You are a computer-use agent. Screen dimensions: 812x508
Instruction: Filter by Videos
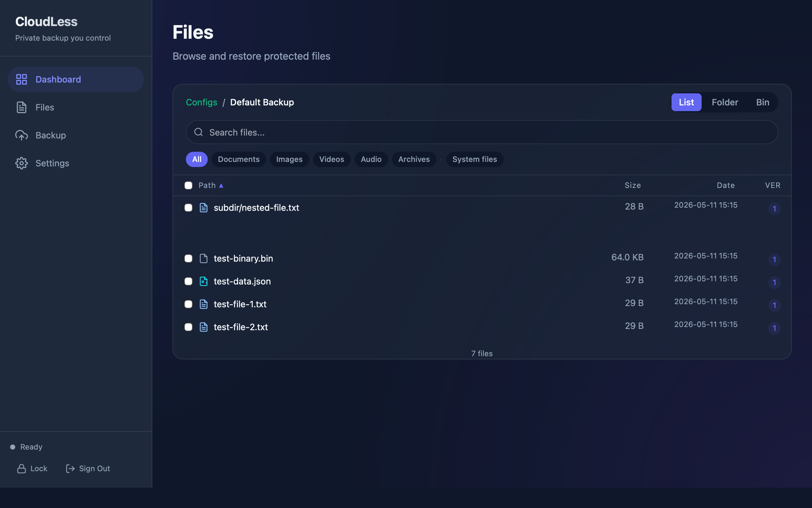[x=331, y=159]
